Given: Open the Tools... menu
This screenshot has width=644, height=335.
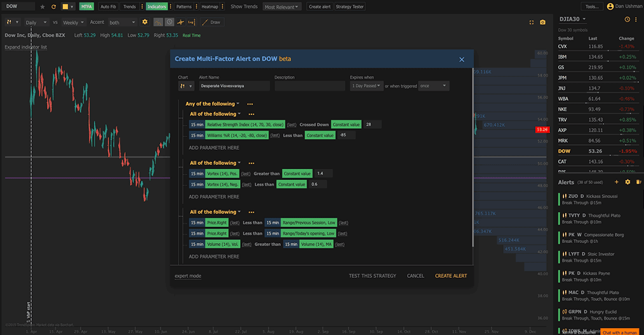Looking at the screenshot, I should (x=592, y=6).
